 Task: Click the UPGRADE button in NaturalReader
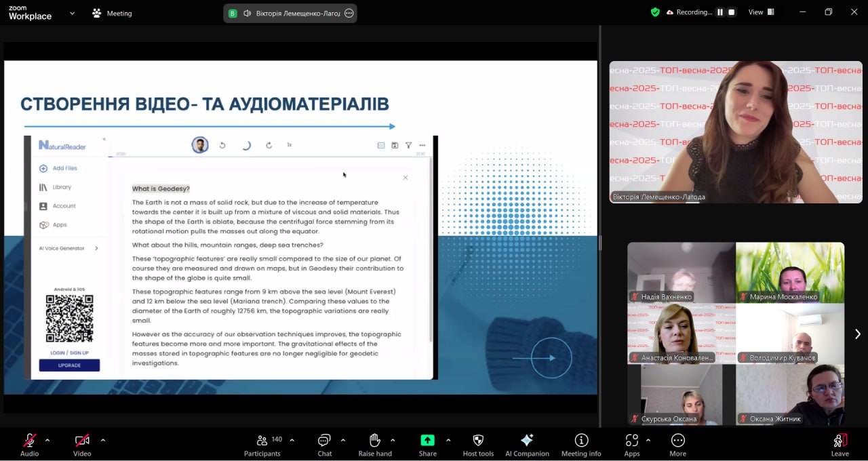point(69,365)
